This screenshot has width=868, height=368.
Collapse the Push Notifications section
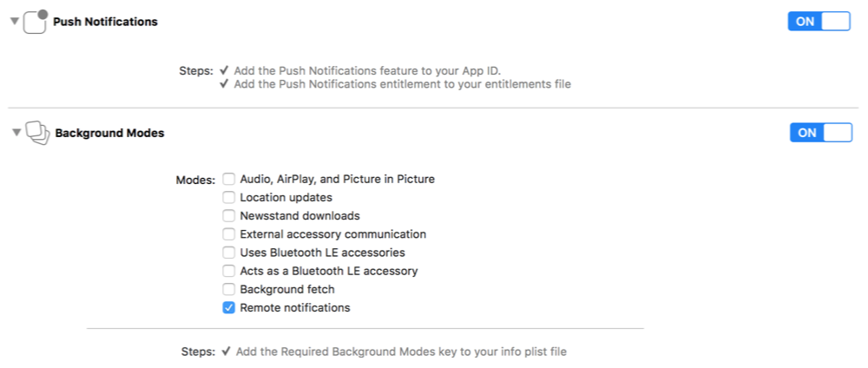[14, 22]
